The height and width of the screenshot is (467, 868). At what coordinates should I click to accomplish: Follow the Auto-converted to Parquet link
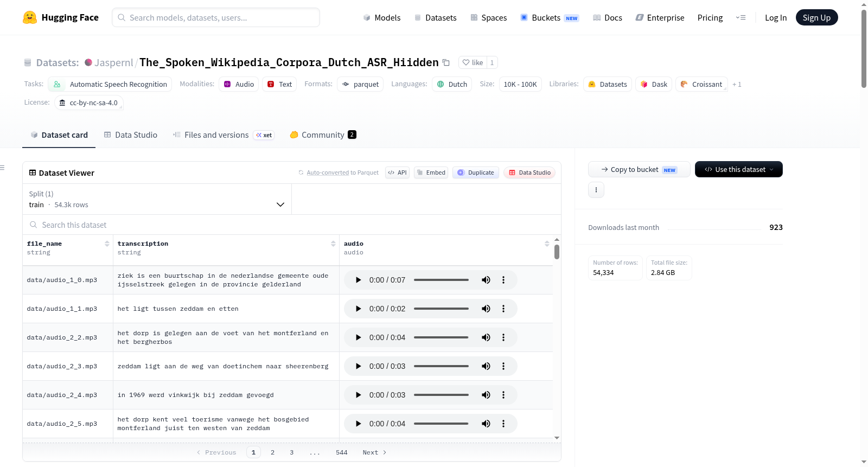pos(328,172)
